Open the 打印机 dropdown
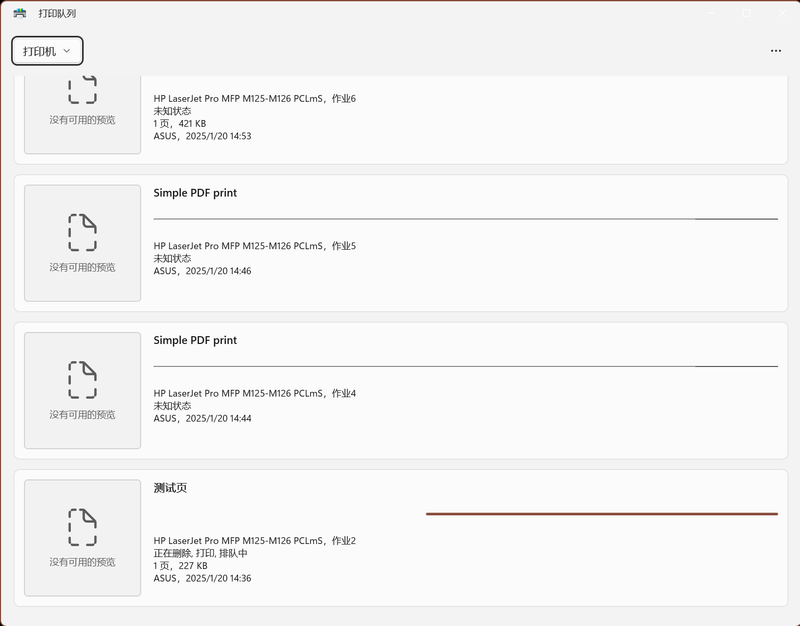 tap(47, 50)
